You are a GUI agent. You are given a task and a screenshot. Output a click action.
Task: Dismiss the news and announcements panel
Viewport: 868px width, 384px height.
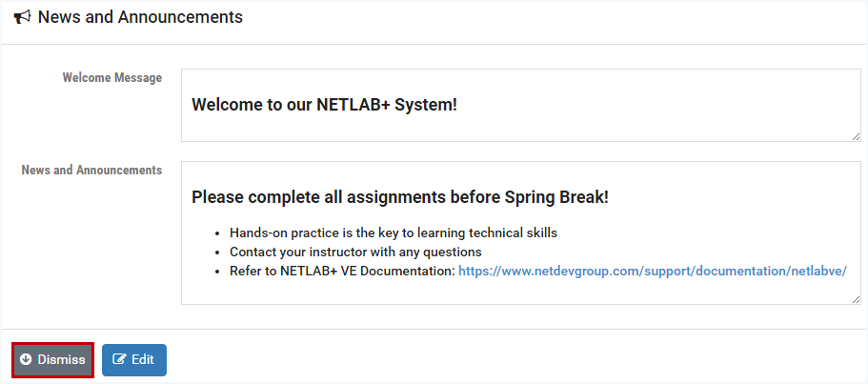click(x=53, y=360)
